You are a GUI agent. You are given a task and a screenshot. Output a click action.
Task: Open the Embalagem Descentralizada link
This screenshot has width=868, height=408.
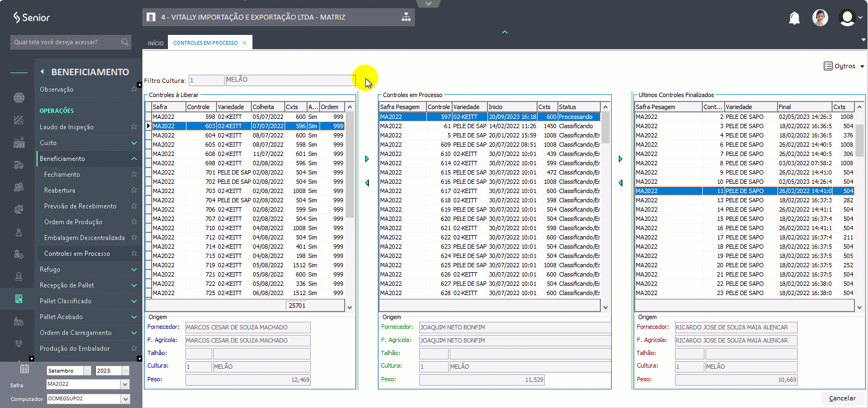85,238
